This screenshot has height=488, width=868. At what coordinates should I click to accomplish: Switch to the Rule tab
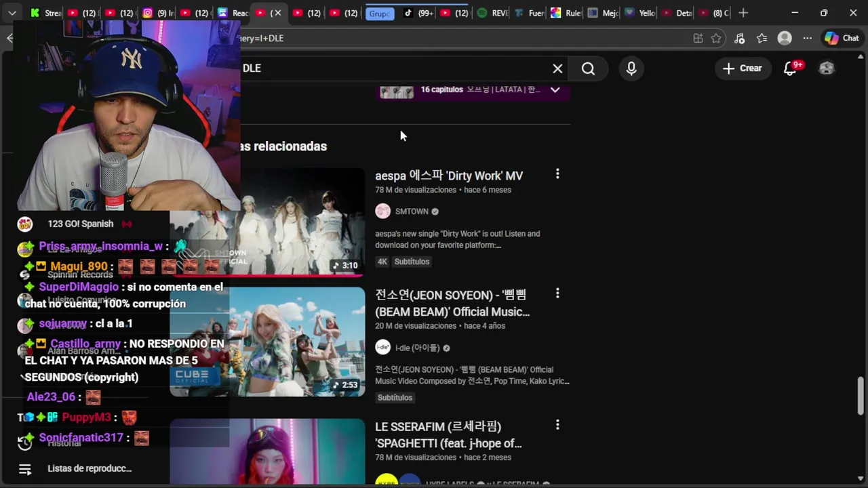point(566,13)
